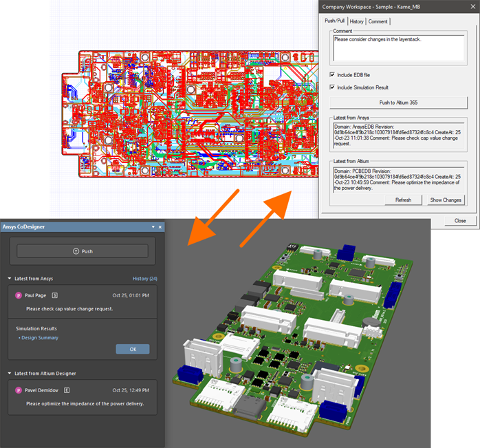This screenshot has width=480, height=448.
Task: Close the Ansys CoDesigner panel
Action: [x=160, y=226]
